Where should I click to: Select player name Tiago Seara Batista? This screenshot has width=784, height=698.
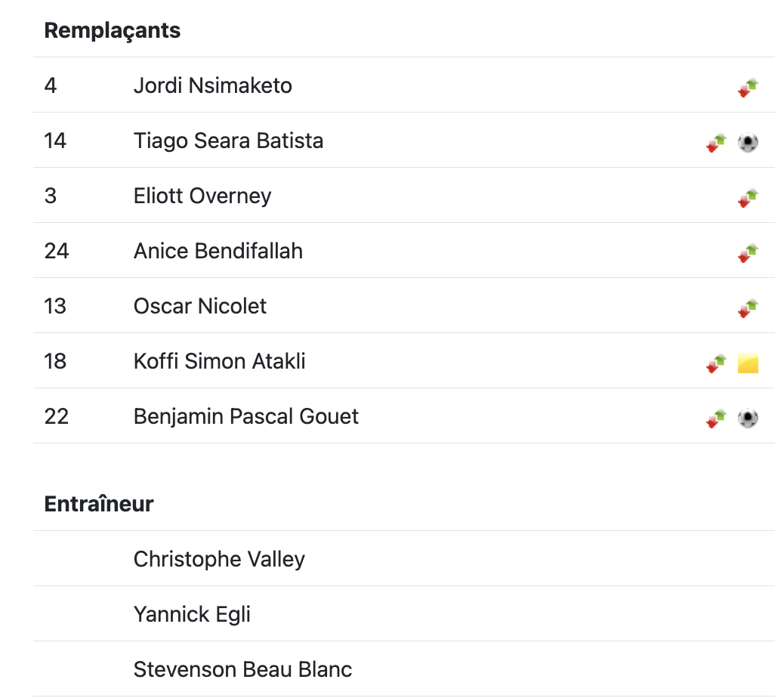pos(228,141)
